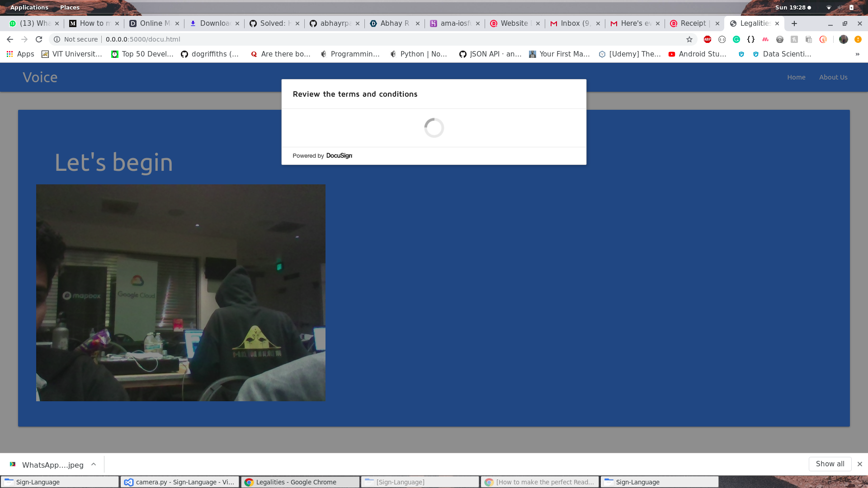Open the system status menu arrow
This screenshot has width=868, height=488.
point(829,8)
